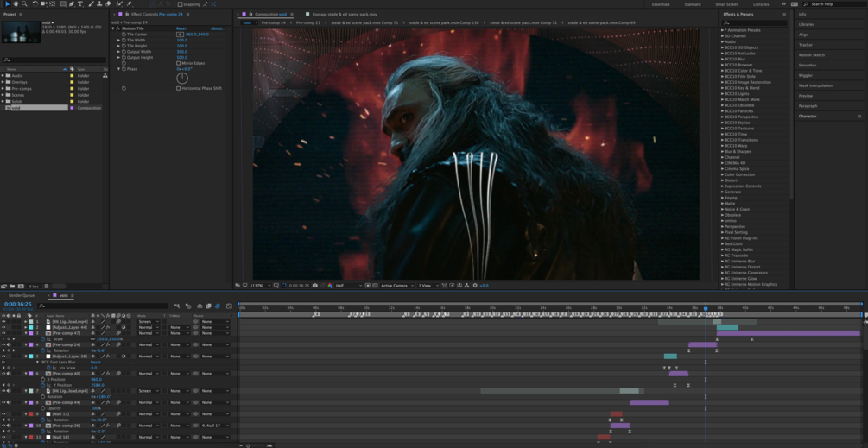Select the Eraser tool

108,3
